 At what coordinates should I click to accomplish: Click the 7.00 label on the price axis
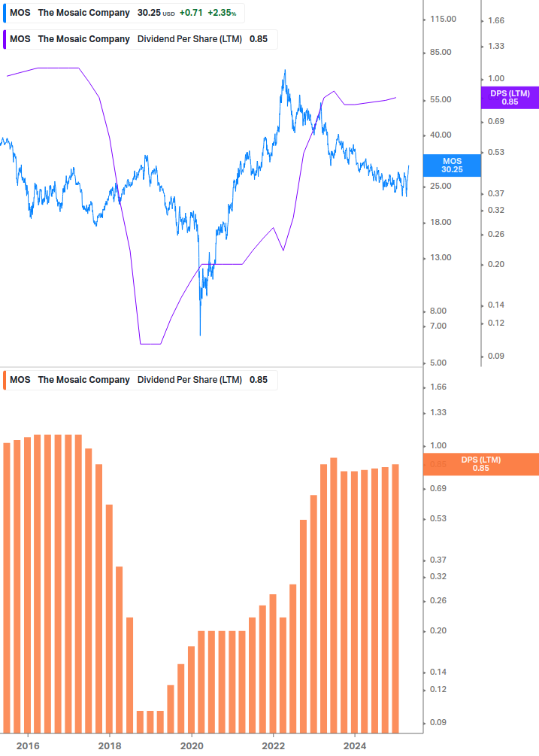click(438, 326)
